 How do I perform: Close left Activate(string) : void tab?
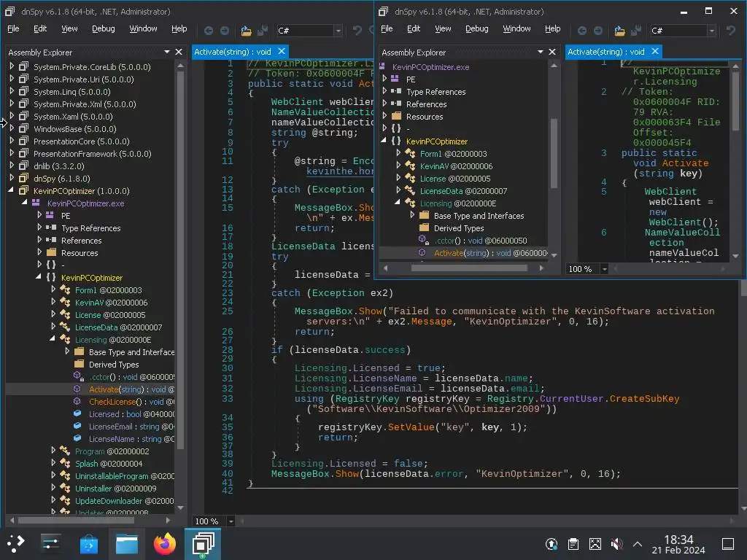coord(282,52)
